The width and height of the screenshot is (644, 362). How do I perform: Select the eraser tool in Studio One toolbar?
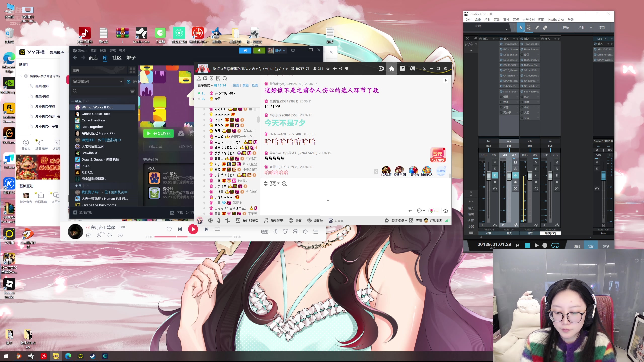tap(545, 28)
